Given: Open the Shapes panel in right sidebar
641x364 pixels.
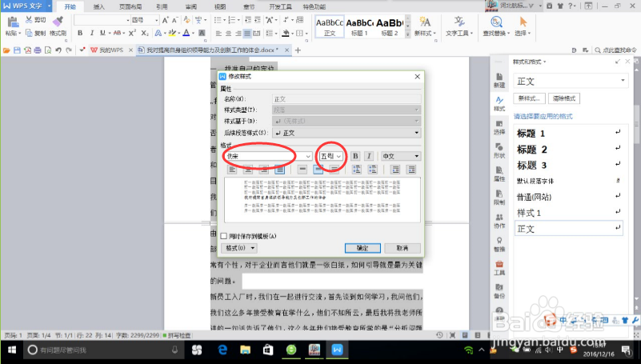Looking at the screenshot, I should pos(499,150).
